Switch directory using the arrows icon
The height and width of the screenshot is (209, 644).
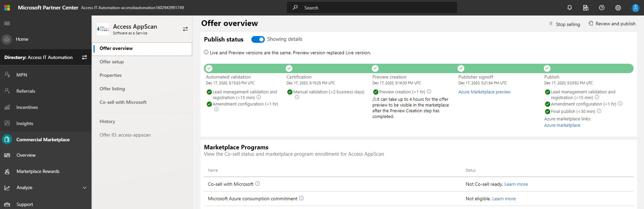[84, 57]
